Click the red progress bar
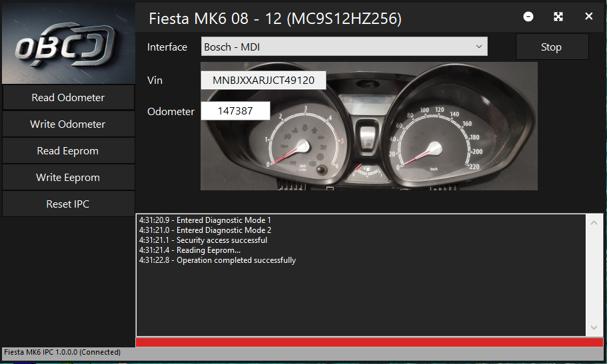Image resolution: width=607 pixels, height=364 pixels. coord(369,342)
